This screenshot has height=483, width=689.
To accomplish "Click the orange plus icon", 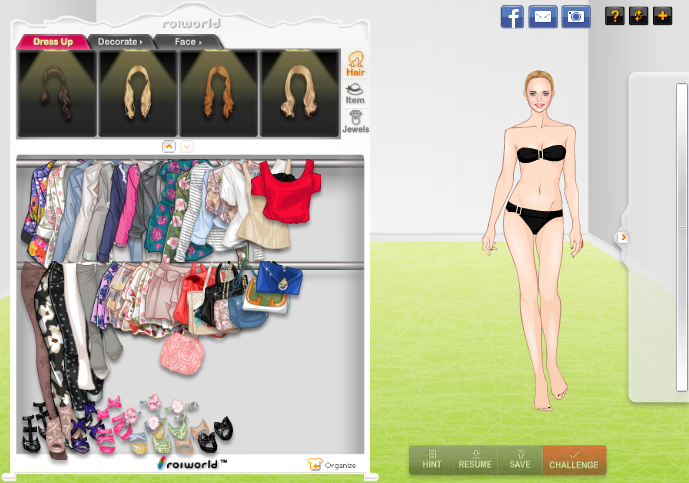I will pyautogui.click(x=662, y=16).
